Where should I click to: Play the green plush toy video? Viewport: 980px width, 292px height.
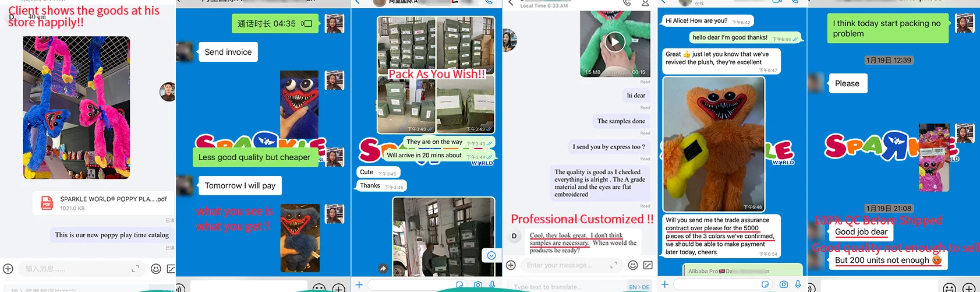point(614,42)
